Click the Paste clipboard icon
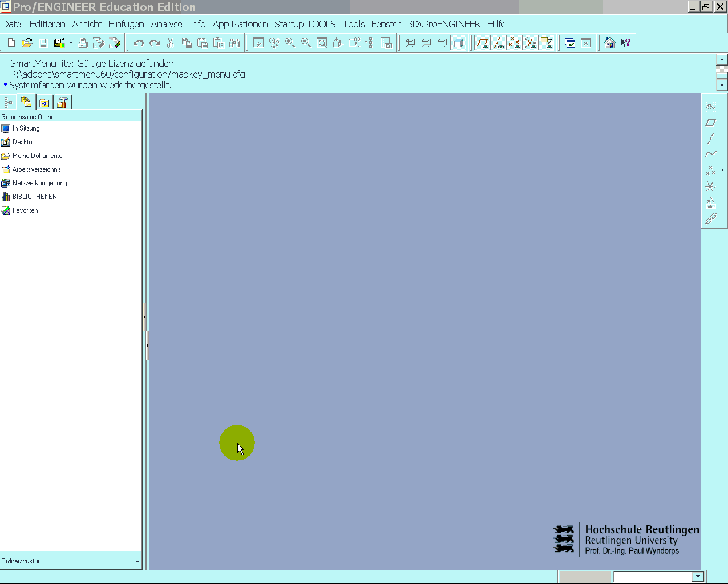The height and width of the screenshot is (584, 728). click(203, 43)
